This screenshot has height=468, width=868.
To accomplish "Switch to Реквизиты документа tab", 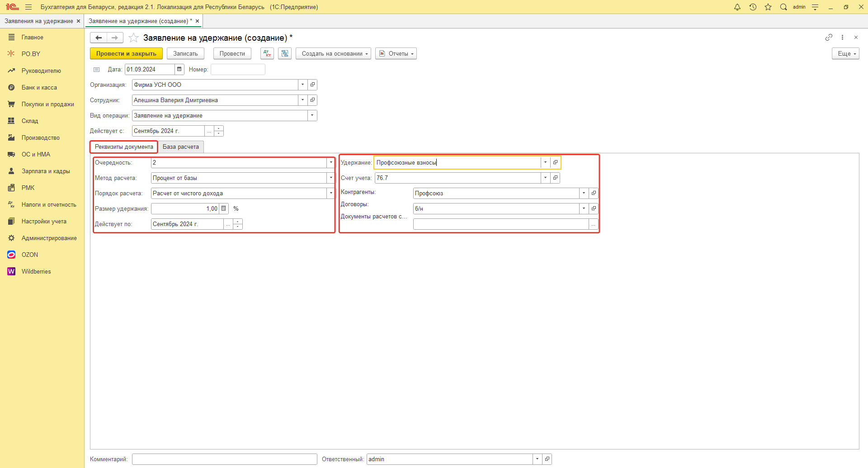I will (x=124, y=147).
